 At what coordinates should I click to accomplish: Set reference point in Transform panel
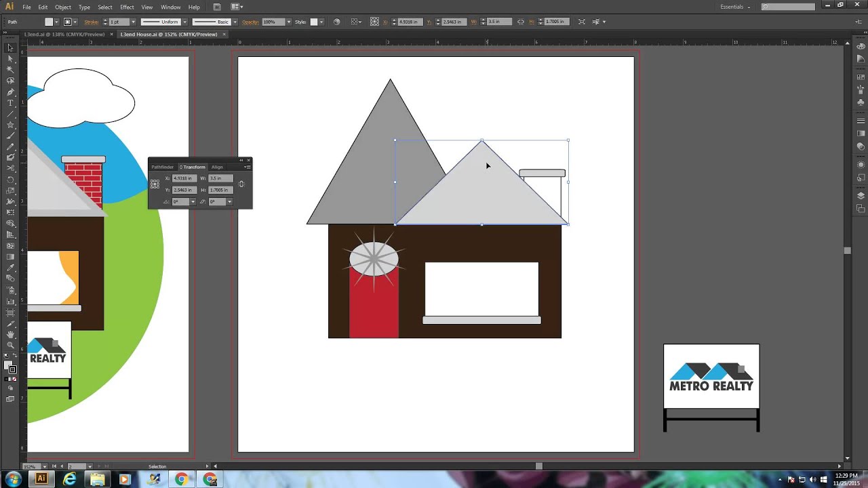coord(155,184)
